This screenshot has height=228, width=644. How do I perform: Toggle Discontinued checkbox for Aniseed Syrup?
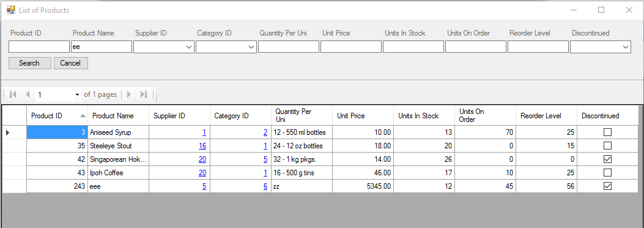pos(607,132)
